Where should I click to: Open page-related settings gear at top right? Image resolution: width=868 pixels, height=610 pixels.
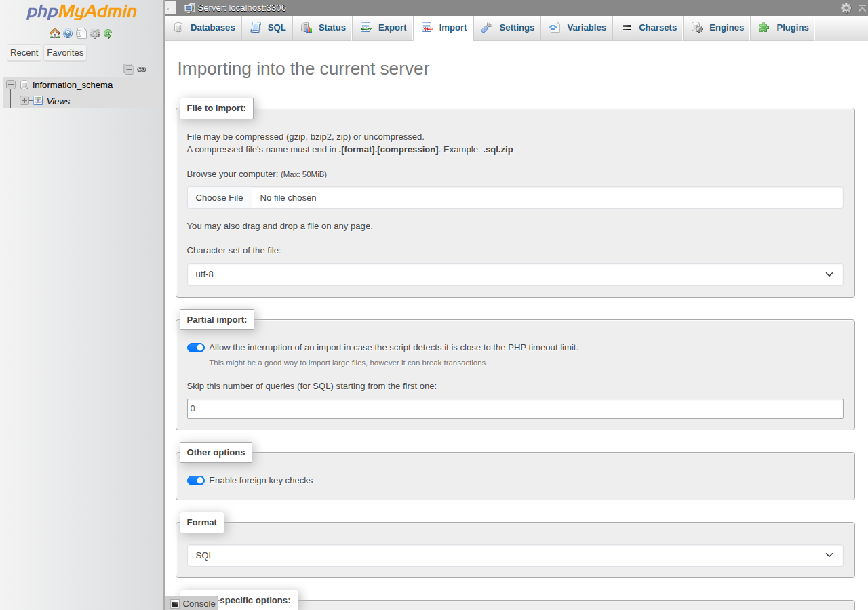[x=846, y=7]
